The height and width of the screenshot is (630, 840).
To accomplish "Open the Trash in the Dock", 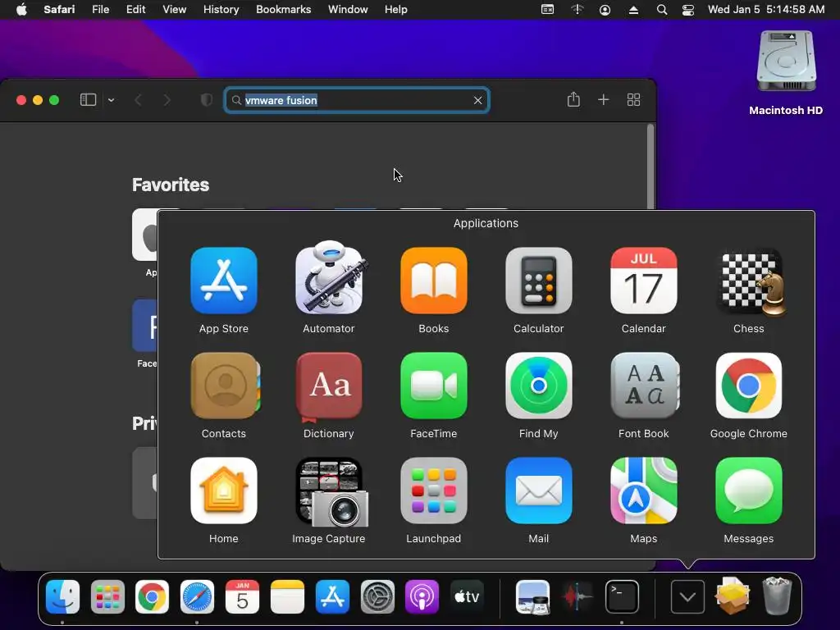I will point(777,596).
